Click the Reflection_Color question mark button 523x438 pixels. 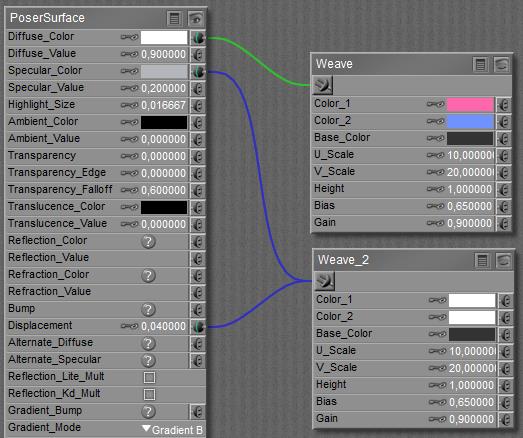pos(148,242)
